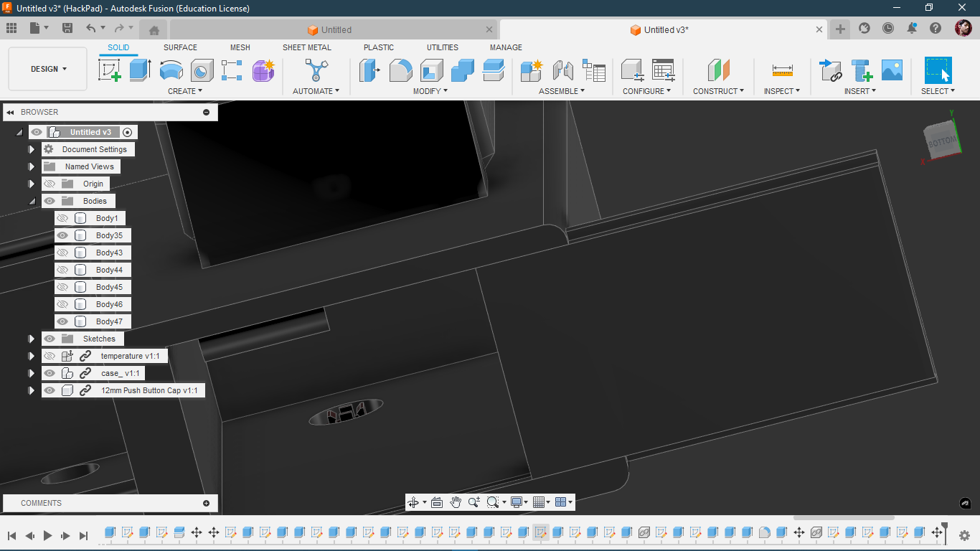Hide Body35 with its eye icon
Image resolution: width=980 pixels, height=551 pixels.
(x=62, y=235)
